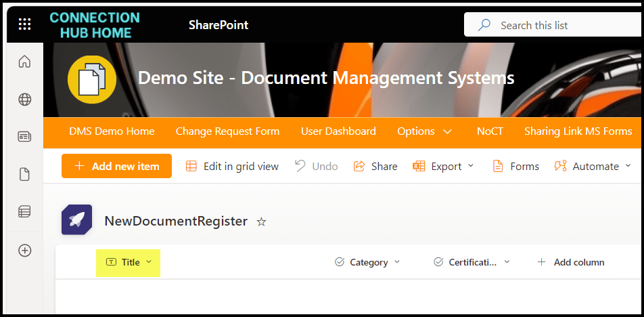Open the News icon in sidebar
The height and width of the screenshot is (317, 644).
coord(24,137)
